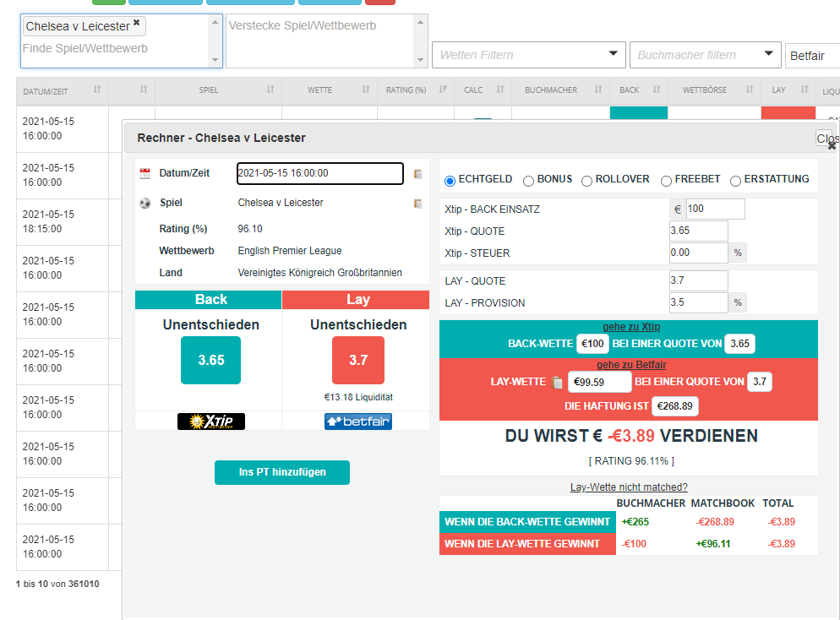Copy lay stake using clipboard icon beside LAY-WETTE
Image resolution: width=840 pixels, height=620 pixels.
point(557,383)
